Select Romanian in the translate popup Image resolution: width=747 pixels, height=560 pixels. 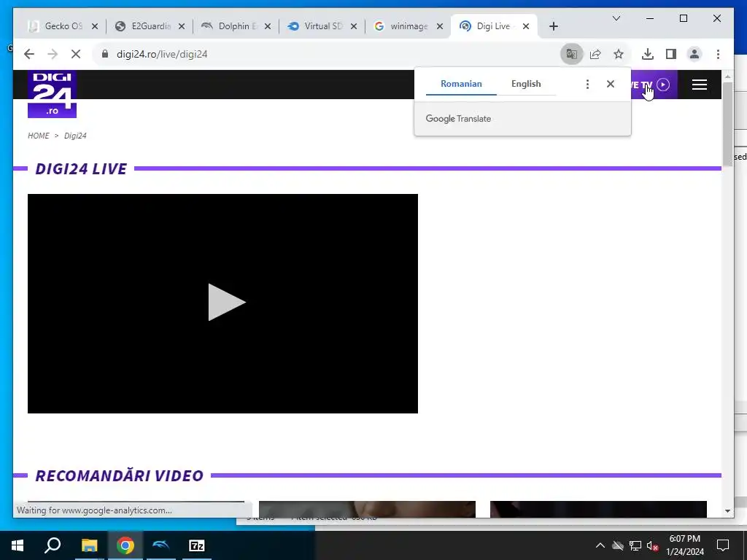pyautogui.click(x=461, y=84)
